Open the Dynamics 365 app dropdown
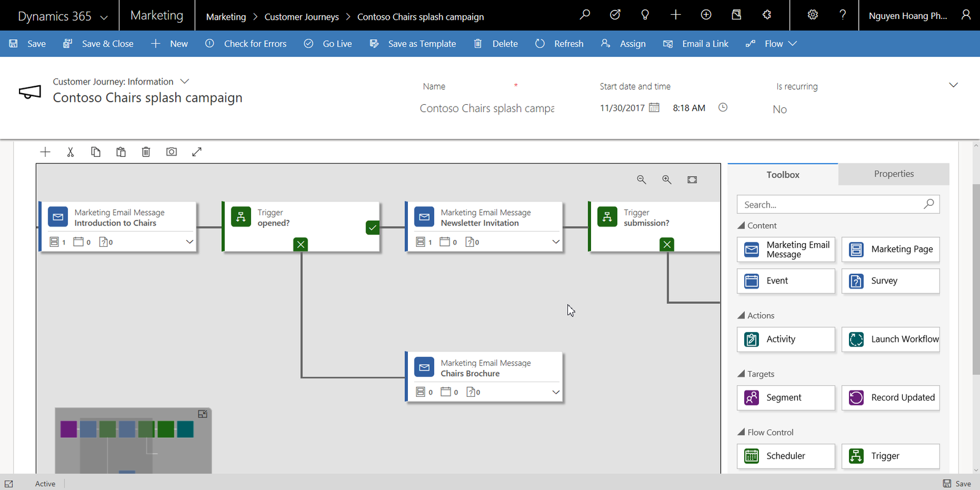Screen dimensions: 980x490 point(104,17)
